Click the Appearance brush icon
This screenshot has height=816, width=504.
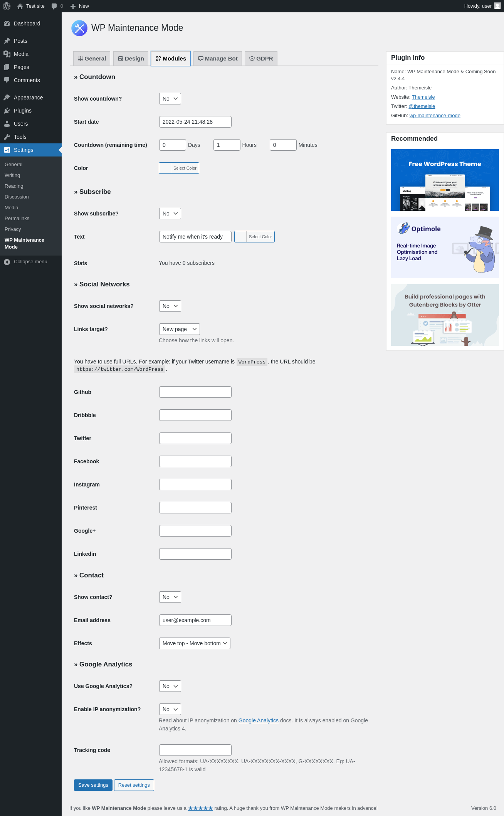click(x=7, y=98)
